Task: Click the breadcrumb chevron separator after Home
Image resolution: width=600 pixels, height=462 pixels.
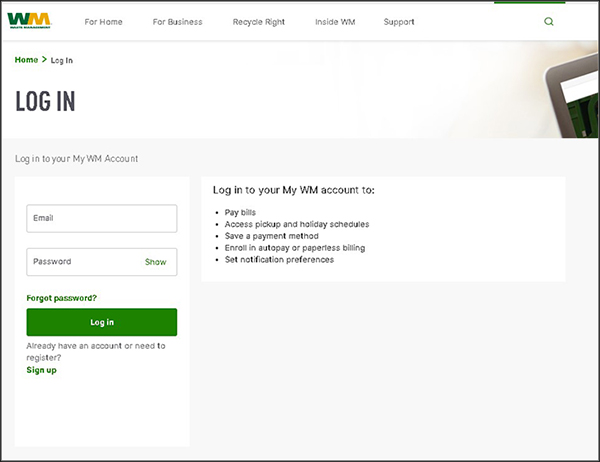Action: pos(45,60)
